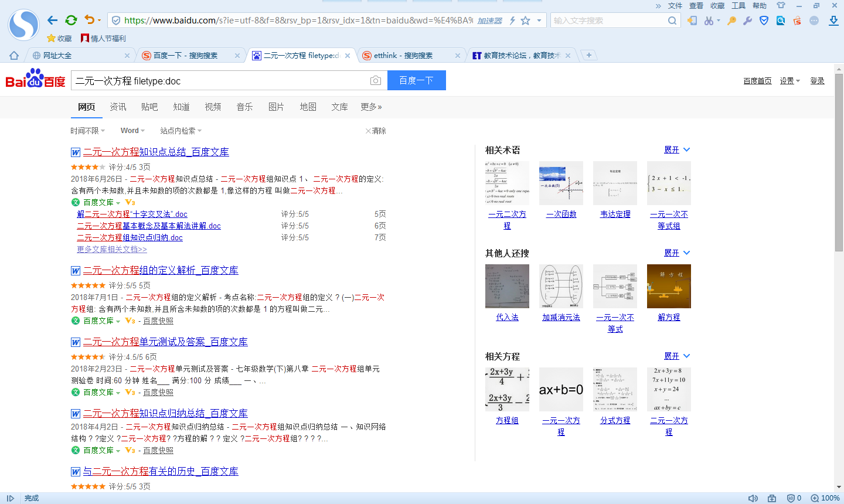Open a new tab with plus button
The height and width of the screenshot is (504, 844).
click(589, 55)
